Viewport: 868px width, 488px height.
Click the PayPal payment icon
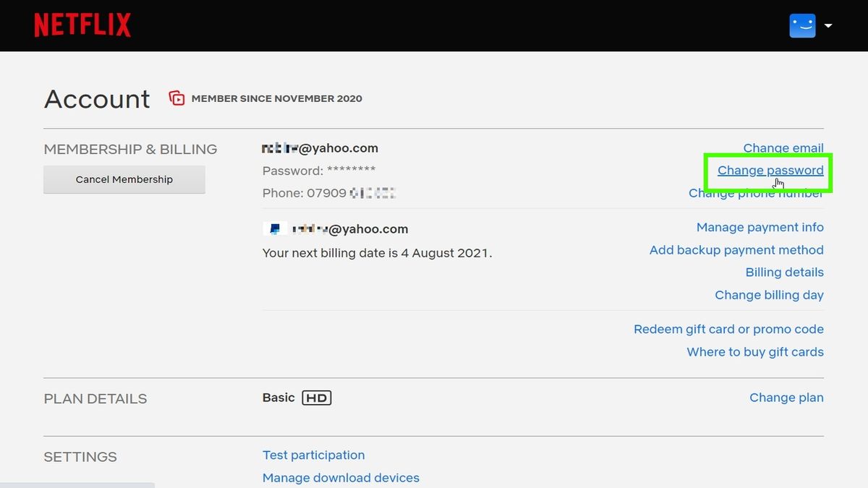(x=275, y=229)
